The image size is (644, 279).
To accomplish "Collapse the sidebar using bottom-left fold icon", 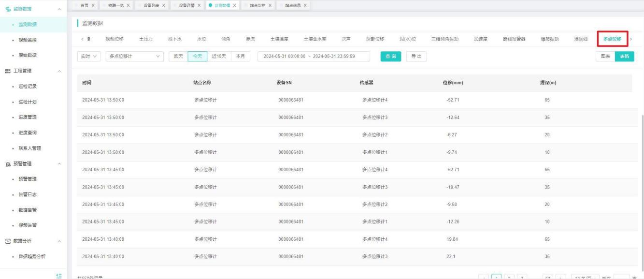I will (59, 275).
